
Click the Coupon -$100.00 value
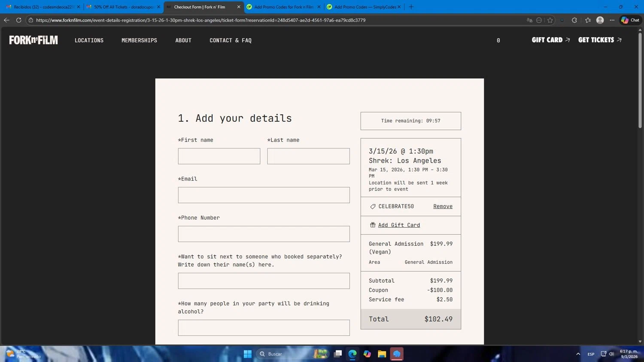click(440, 290)
